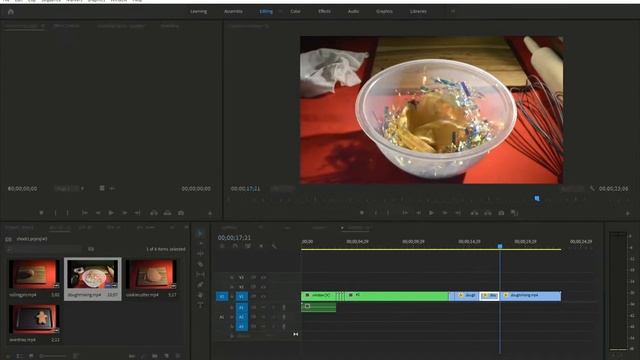Screen dimensions: 640x360
Task: Step back one frame in Program monitor
Action: tap(418, 213)
